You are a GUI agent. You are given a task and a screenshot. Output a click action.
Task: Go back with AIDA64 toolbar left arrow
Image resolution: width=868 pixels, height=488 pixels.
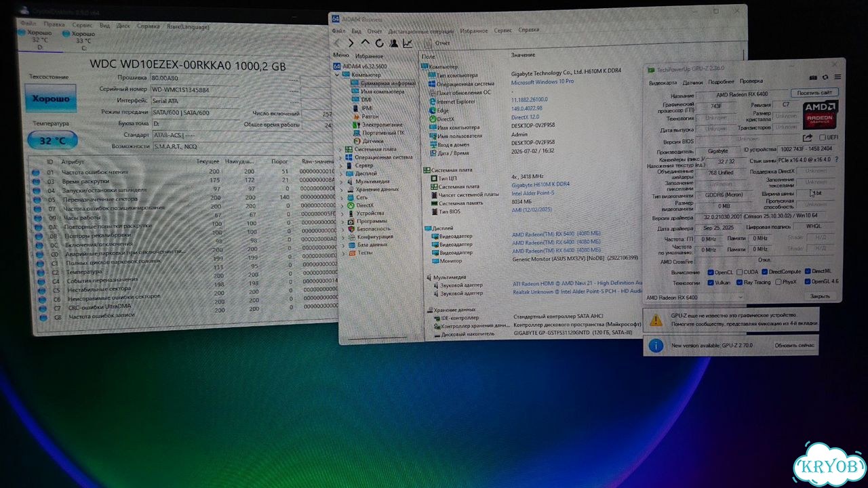(338, 43)
